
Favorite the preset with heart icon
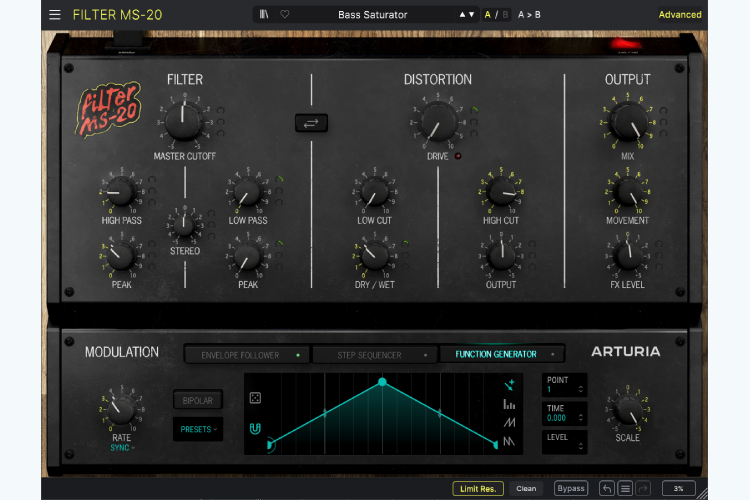pyautogui.click(x=285, y=14)
